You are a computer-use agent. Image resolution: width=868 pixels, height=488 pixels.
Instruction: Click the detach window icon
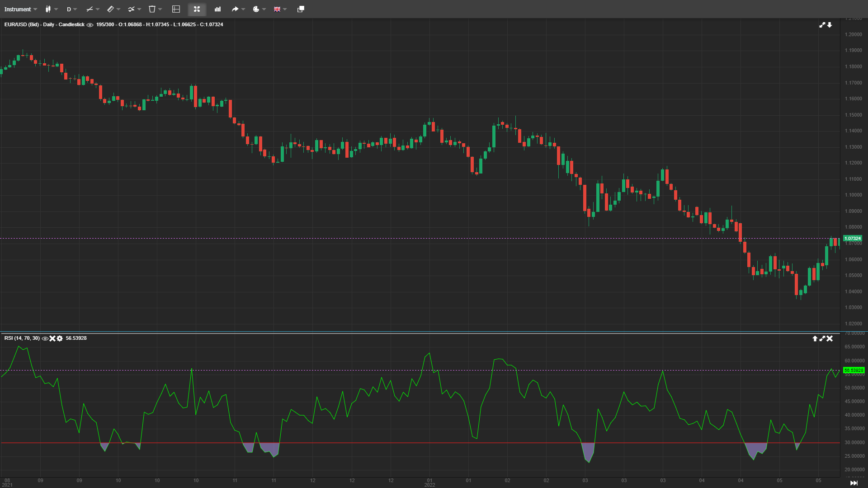301,9
